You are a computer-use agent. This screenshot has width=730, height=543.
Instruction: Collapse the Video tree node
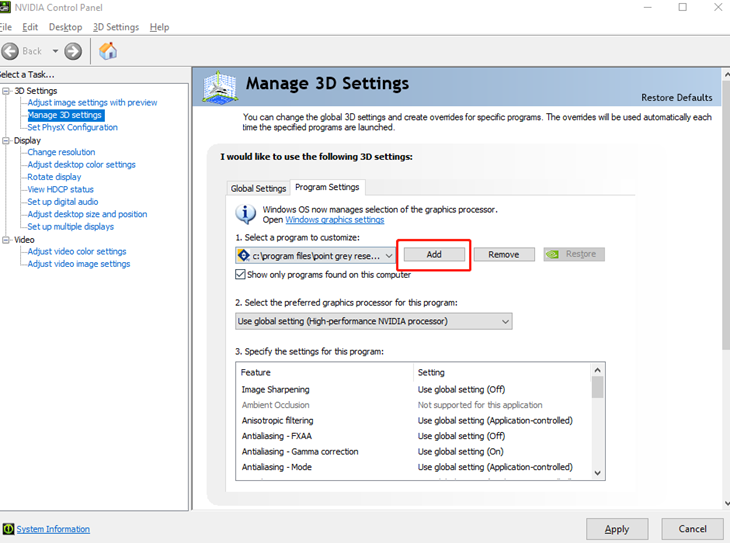pos(6,240)
